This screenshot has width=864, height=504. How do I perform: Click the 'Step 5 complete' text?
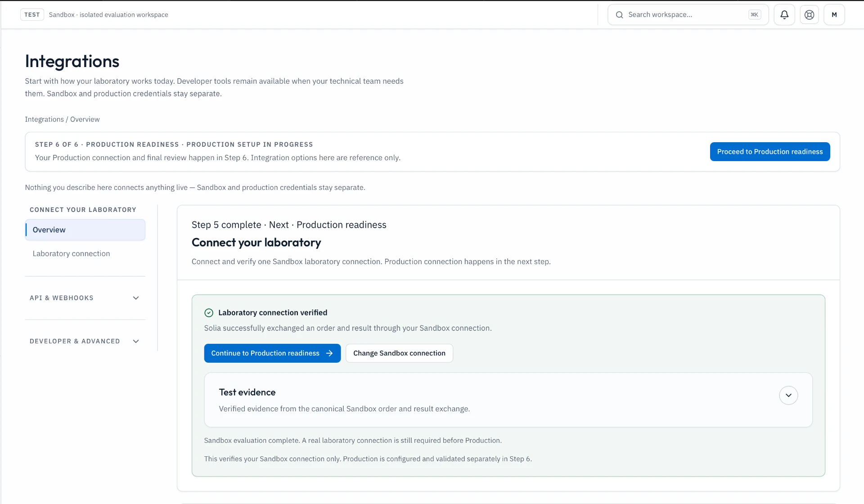click(x=226, y=225)
